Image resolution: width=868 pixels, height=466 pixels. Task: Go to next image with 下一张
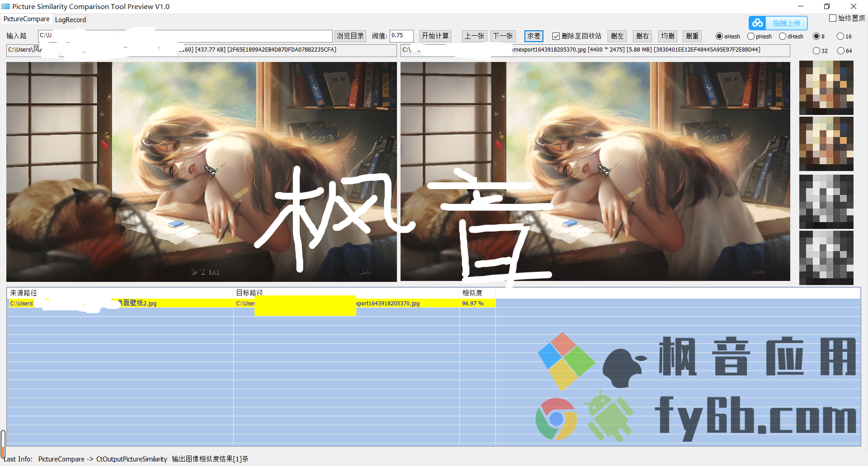pos(503,36)
